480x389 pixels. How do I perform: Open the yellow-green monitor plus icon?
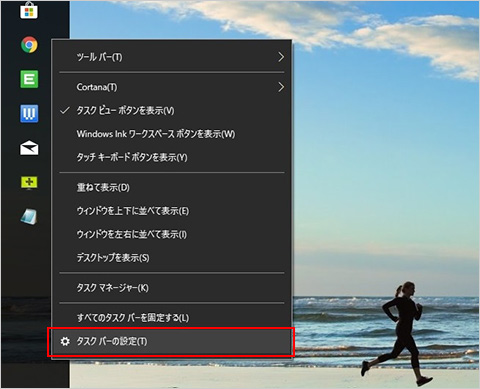[29, 183]
